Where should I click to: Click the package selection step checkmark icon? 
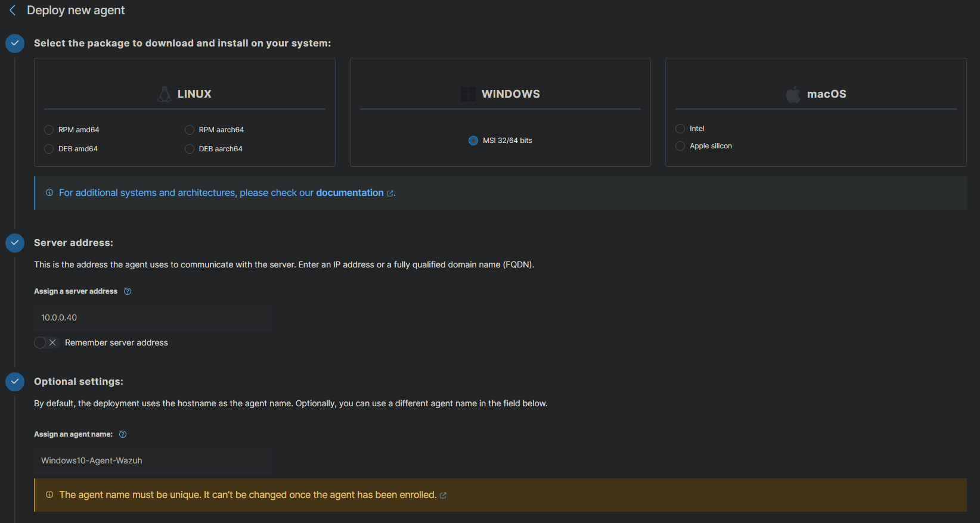(15, 43)
